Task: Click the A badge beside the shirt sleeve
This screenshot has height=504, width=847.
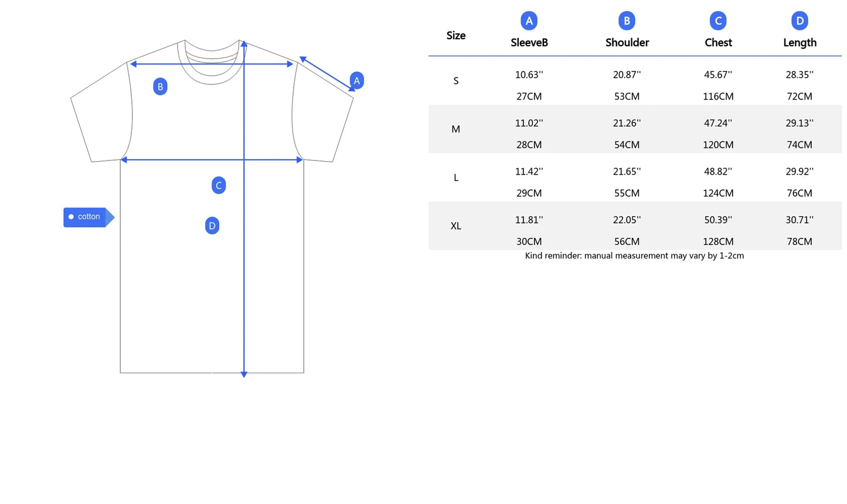Action: (356, 81)
